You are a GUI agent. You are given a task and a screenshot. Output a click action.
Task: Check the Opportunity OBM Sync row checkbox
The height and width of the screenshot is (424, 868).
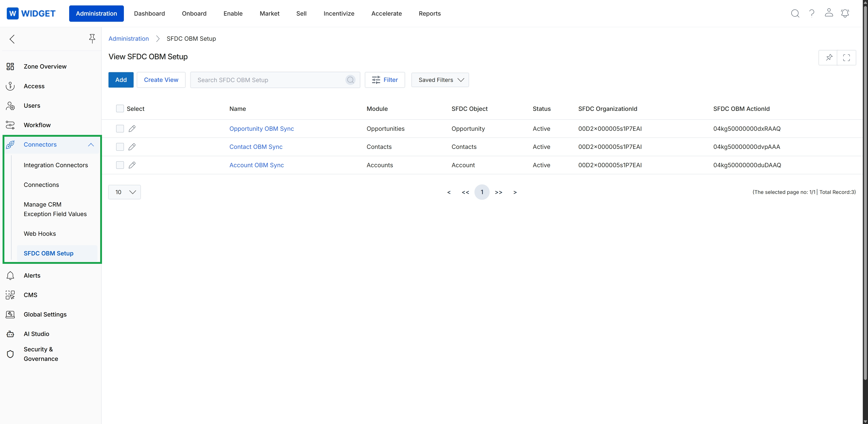pos(120,129)
